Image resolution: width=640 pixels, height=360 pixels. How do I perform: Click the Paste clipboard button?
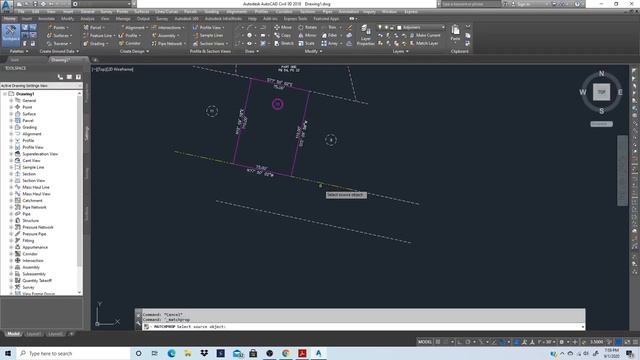coord(456,33)
